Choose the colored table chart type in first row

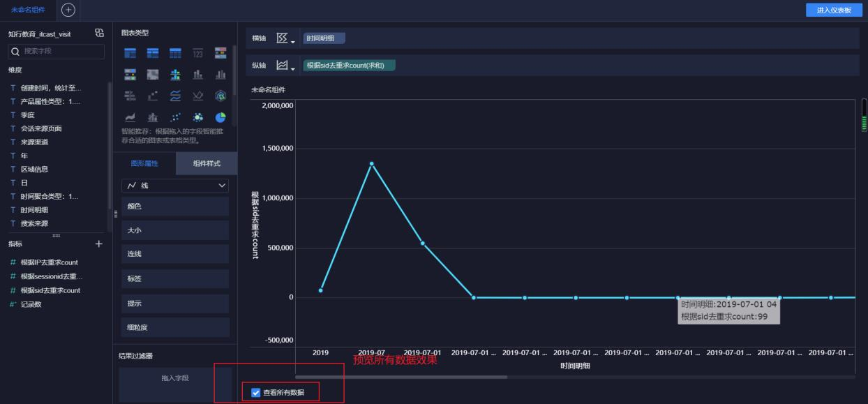(x=220, y=53)
